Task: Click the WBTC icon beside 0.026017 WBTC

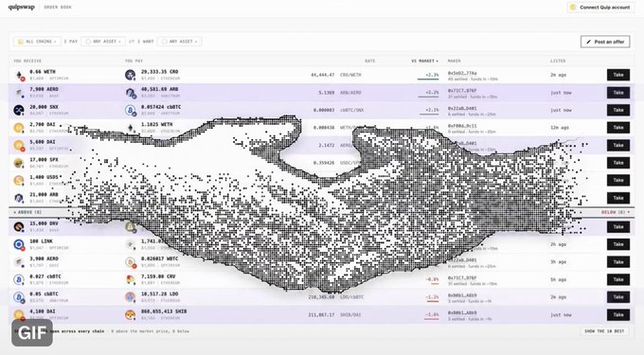Action: (130, 262)
